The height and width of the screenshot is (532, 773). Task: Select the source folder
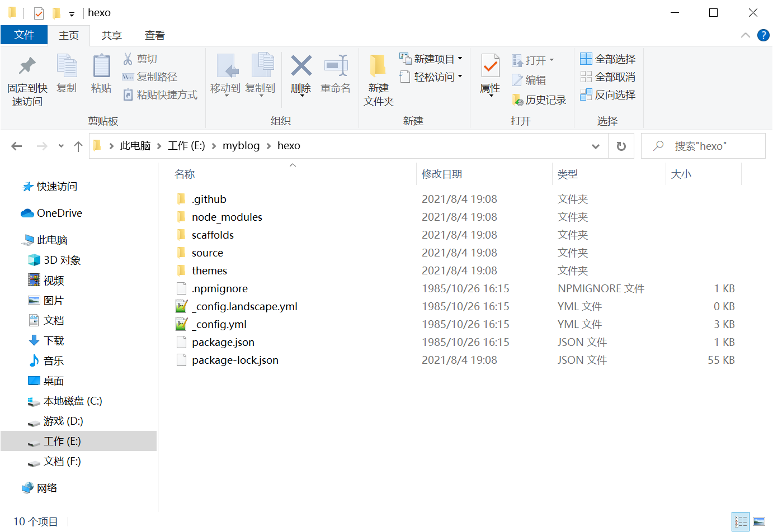coord(208,253)
